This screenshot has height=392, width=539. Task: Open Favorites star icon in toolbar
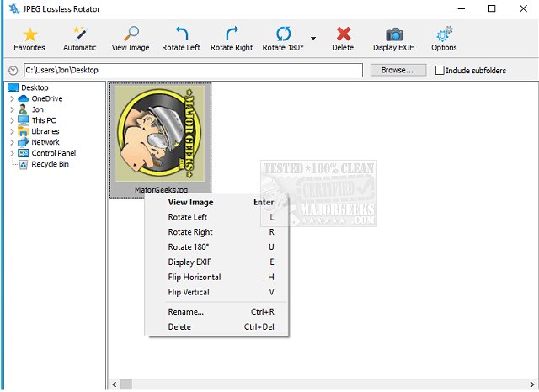pos(29,39)
